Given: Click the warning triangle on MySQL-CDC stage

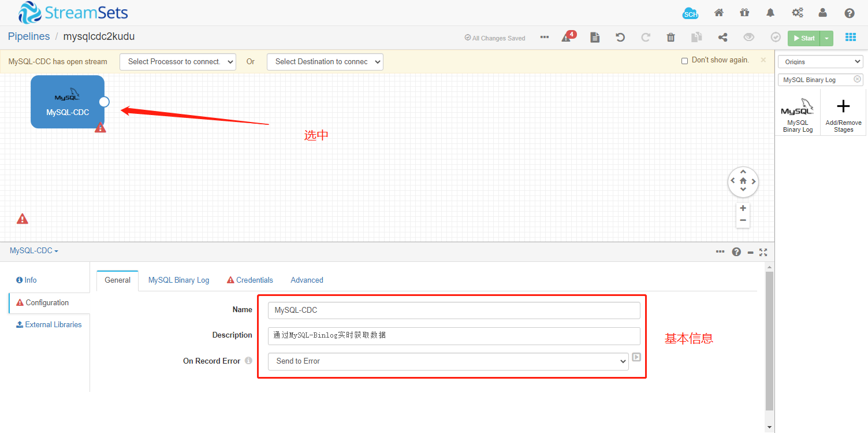Looking at the screenshot, I should [x=100, y=127].
